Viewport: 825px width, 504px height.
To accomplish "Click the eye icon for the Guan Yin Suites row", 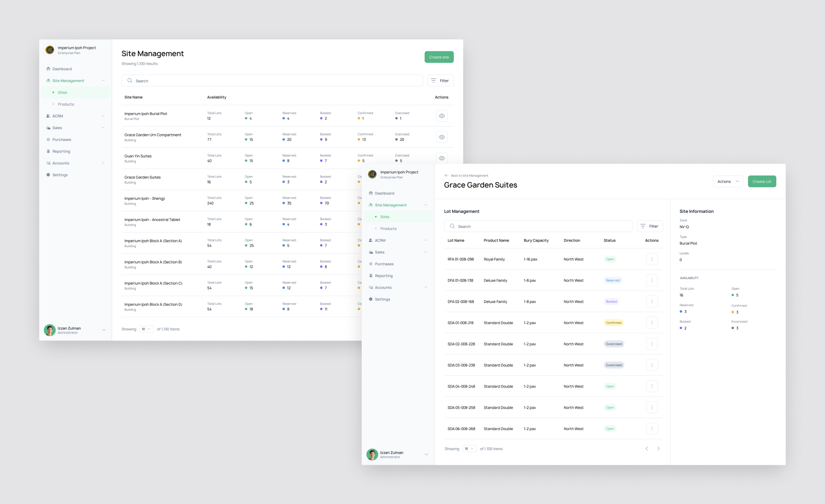I will click(x=442, y=158).
